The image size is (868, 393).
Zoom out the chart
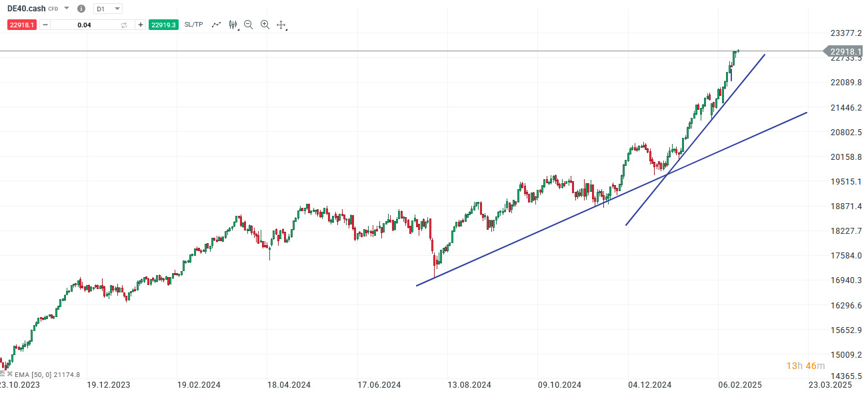click(249, 25)
